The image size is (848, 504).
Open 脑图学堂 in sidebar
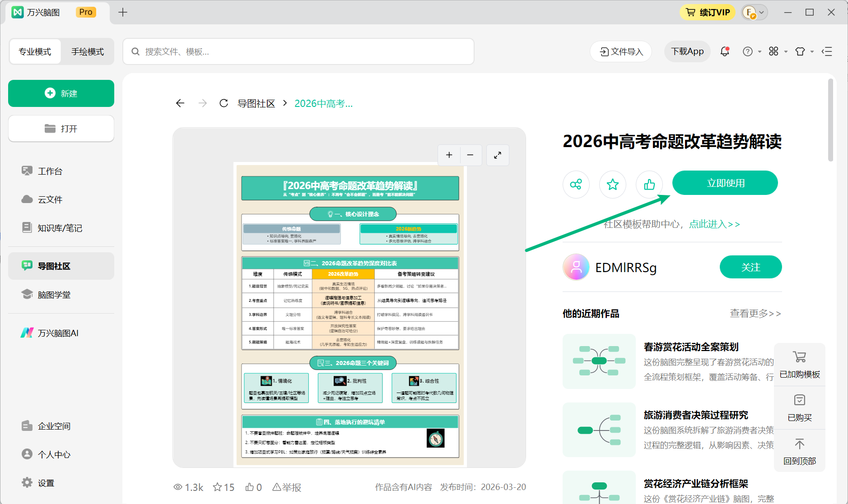click(x=61, y=295)
